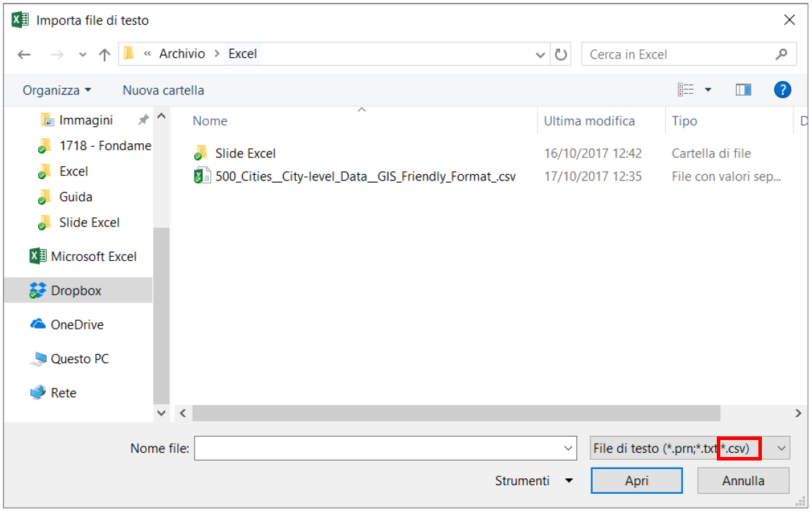Open the views layout dropdown arrow
This screenshot has width=812, height=512.
pos(708,90)
